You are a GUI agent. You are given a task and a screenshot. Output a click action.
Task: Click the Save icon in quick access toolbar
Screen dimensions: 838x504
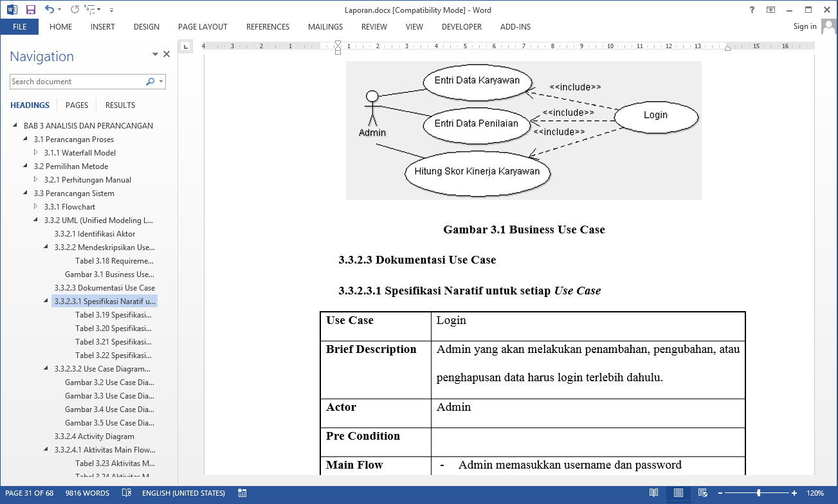31,10
